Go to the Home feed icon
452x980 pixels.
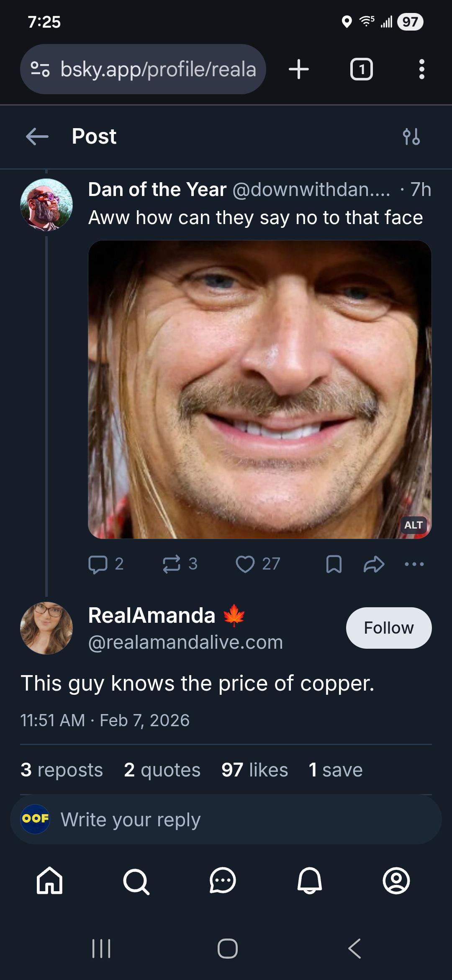pos(50,882)
